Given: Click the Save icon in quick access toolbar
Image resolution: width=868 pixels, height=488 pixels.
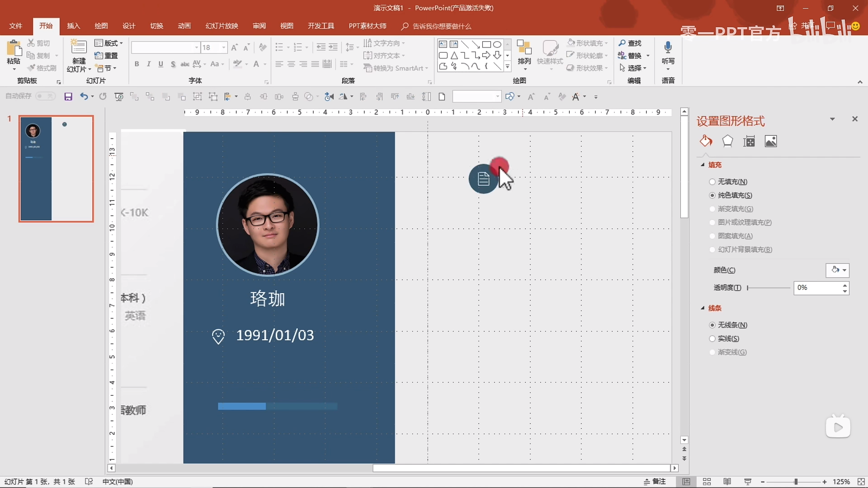Looking at the screenshot, I should pos(68,97).
